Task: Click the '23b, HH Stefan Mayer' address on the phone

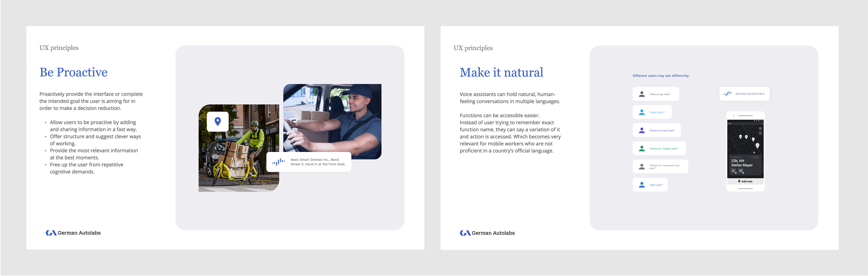Action: (x=742, y=163)
